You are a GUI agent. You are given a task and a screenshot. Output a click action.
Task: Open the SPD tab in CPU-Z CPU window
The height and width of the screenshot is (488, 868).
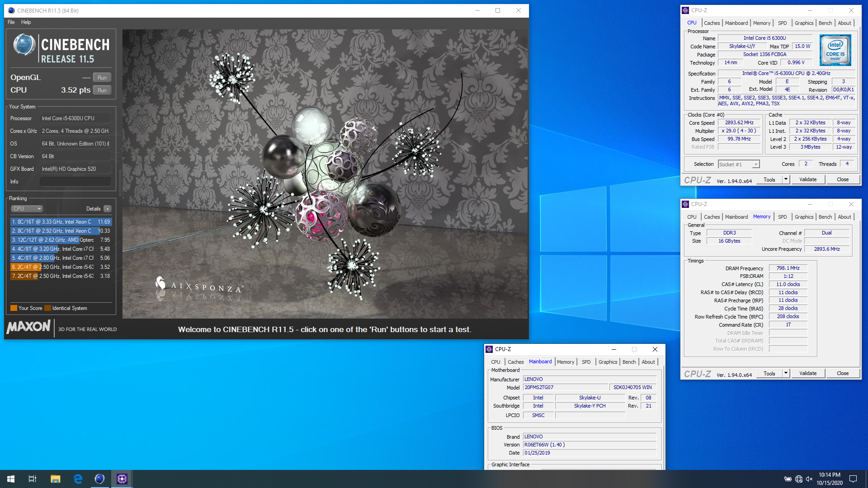pyautogui.click(x=783, y=23)
